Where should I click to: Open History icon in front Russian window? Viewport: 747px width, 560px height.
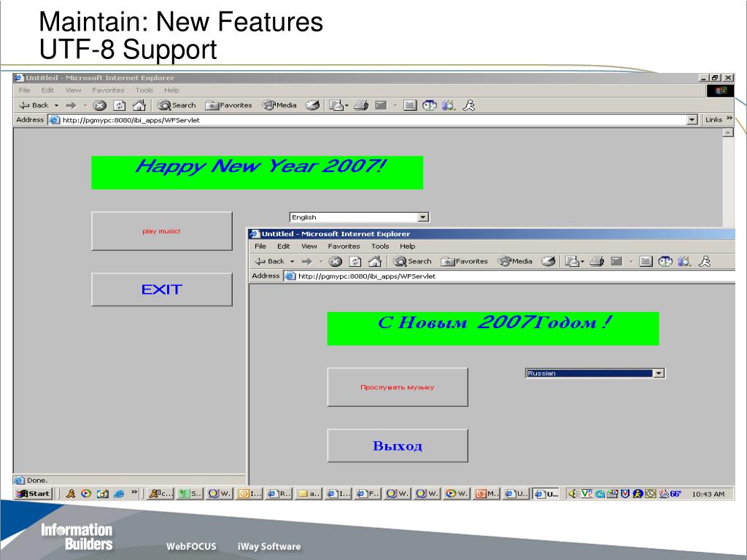[549, 262]
